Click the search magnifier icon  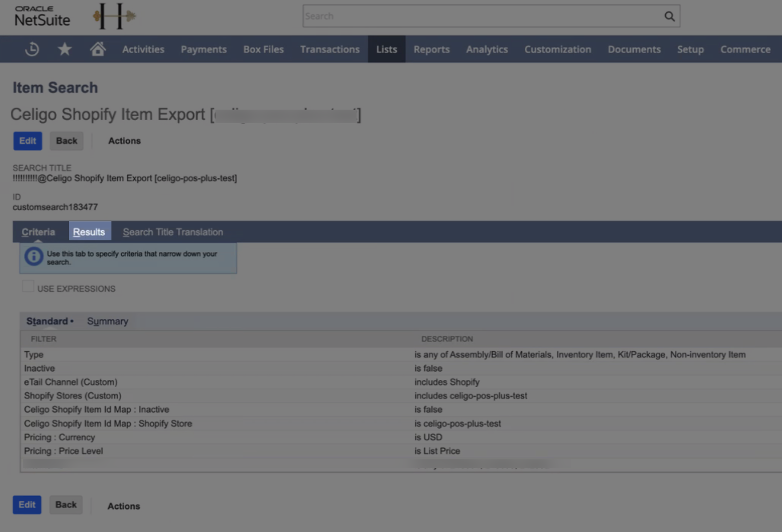669,16
